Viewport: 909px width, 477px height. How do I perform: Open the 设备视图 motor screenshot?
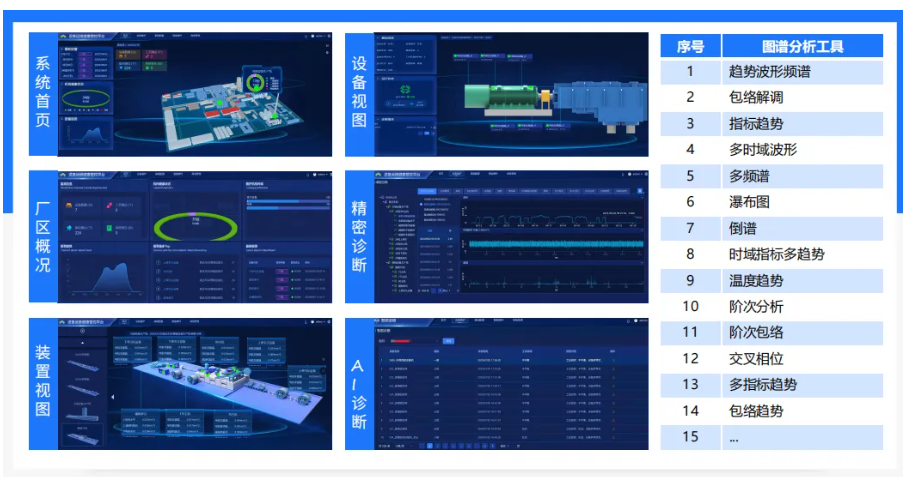pyautogui.click(x=511, y=94)
